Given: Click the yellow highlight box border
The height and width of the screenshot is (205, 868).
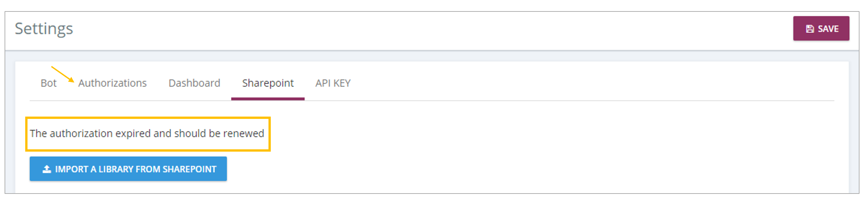Looking at the screenshot, I should (148, 118).
